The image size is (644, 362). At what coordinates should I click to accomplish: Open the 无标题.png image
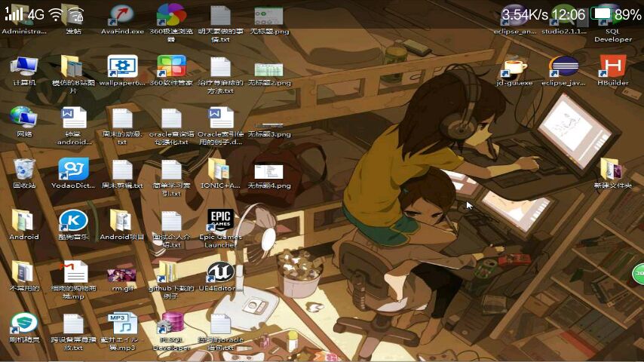[x=269, y=20]
